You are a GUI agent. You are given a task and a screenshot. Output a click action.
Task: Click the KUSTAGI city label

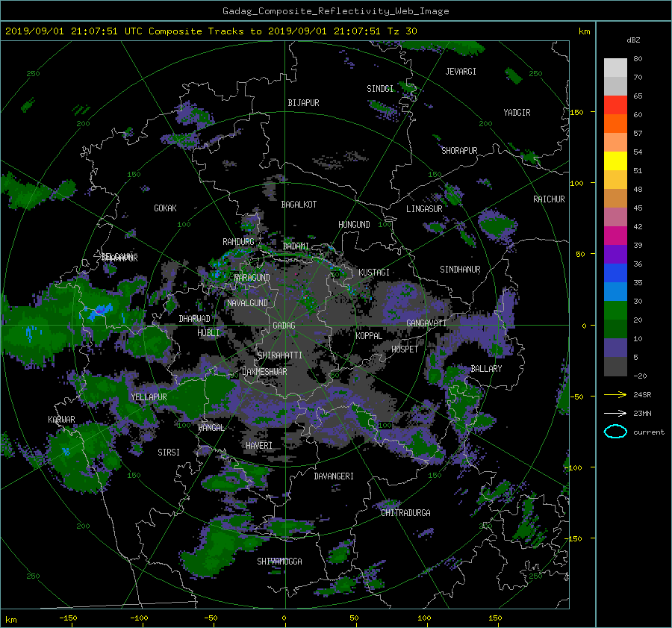coord(374,273)
